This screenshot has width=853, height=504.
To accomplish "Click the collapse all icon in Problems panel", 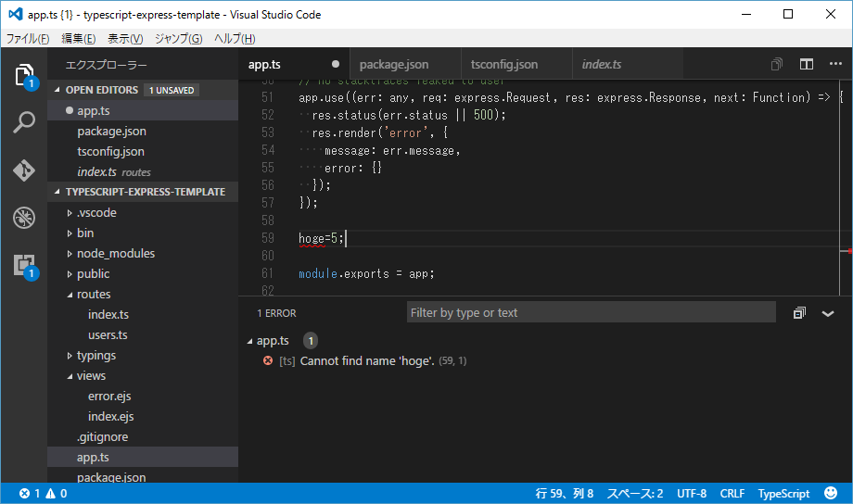I will (799, 312).
